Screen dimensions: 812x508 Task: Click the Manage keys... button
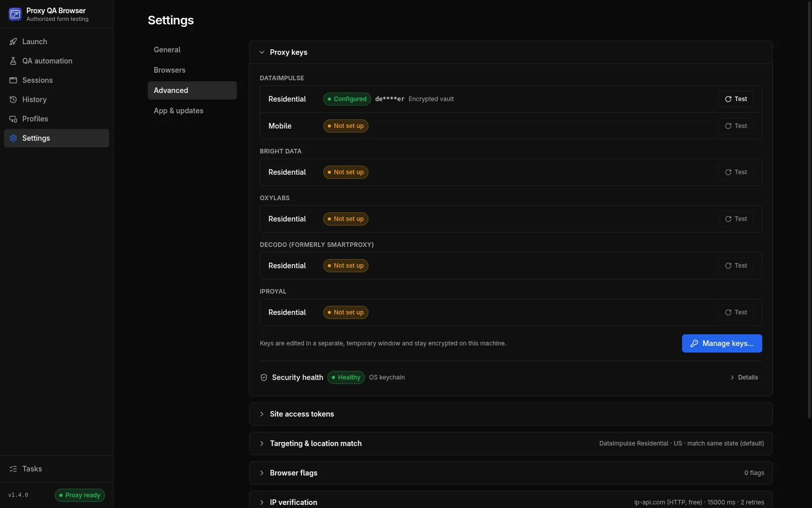pyautogui.click(x=722, y=343)
